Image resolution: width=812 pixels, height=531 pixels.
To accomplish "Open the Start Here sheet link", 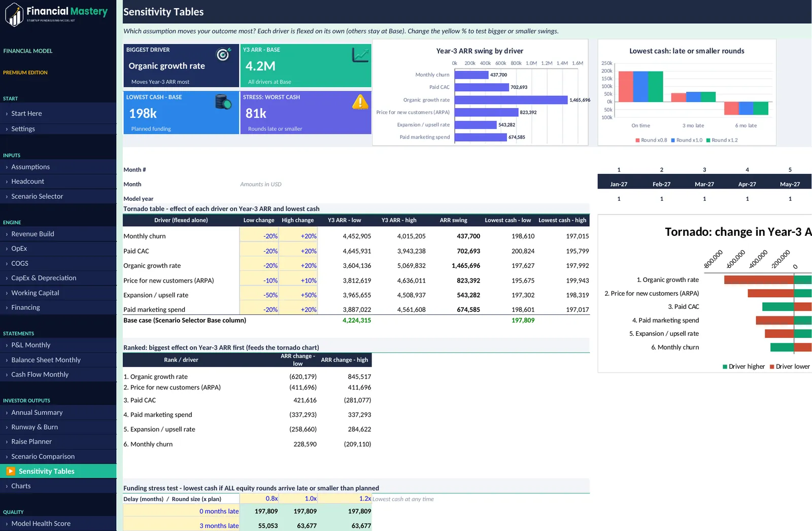I will [58, 114].
